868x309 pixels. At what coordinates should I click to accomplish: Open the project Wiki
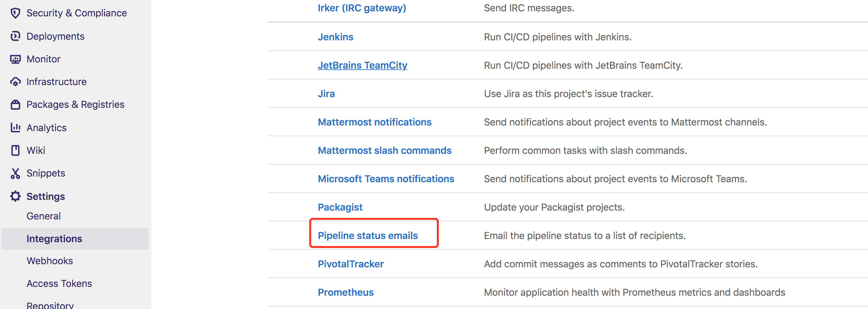coord(36,150)
